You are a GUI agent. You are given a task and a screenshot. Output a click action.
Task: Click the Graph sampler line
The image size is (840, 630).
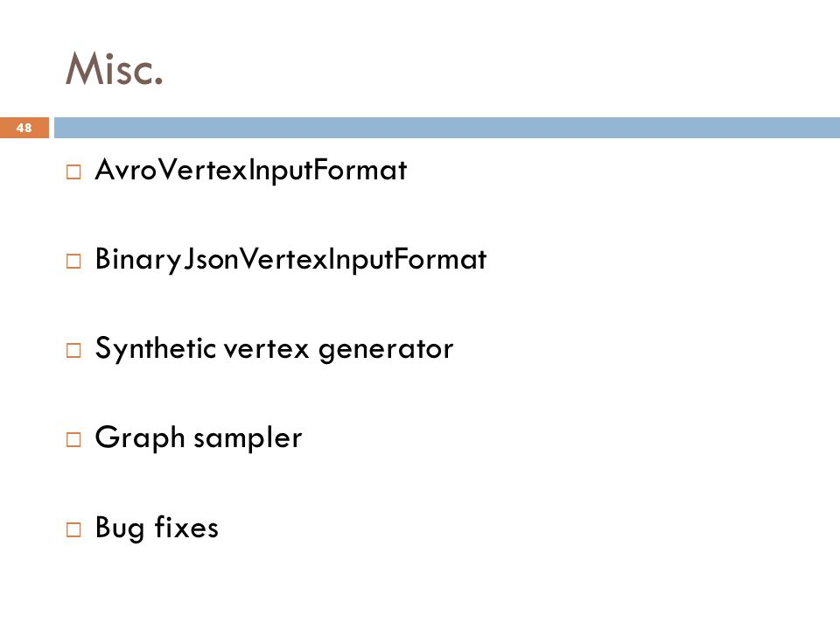(199, 438)
